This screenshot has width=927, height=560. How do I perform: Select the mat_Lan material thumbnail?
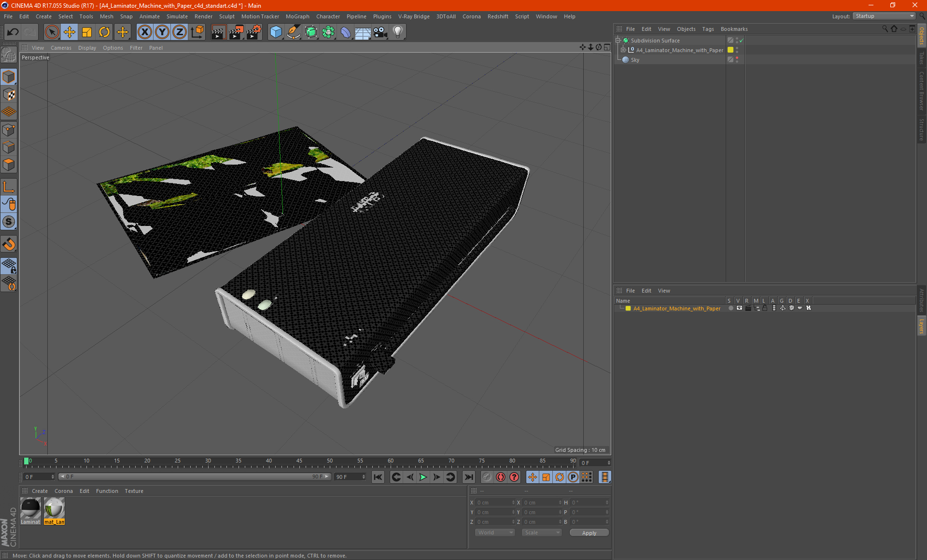(54, 510)
